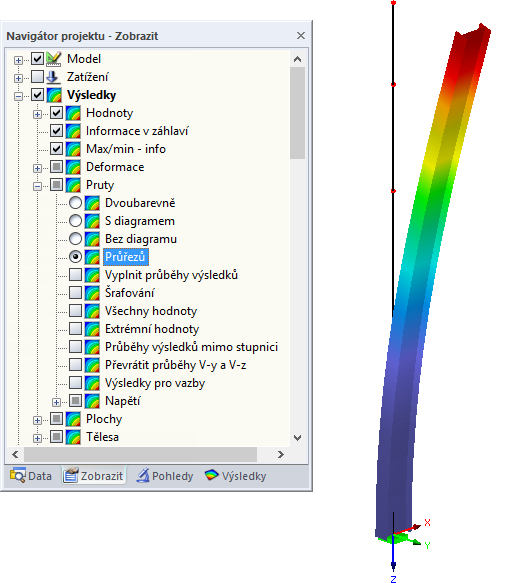Viewport: 516px width, 583px height.
Task: Click the Průběhy výsledků mimo stupnici icon
Action: pyautogui.click(x=92, y=347)
